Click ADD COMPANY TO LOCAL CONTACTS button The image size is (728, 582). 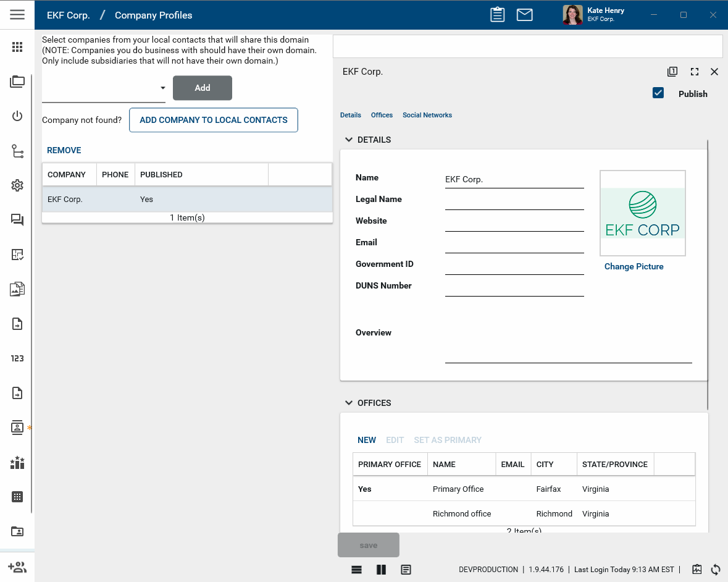click(213, 120)
